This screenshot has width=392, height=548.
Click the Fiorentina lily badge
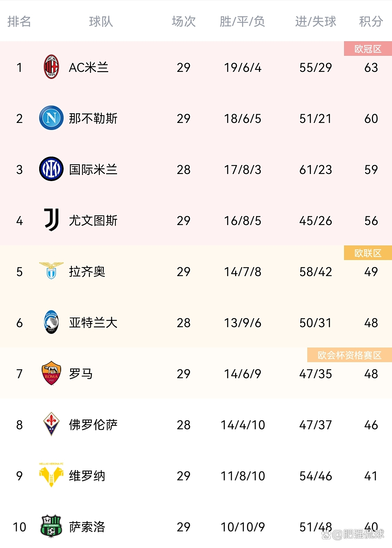[51, 424]
